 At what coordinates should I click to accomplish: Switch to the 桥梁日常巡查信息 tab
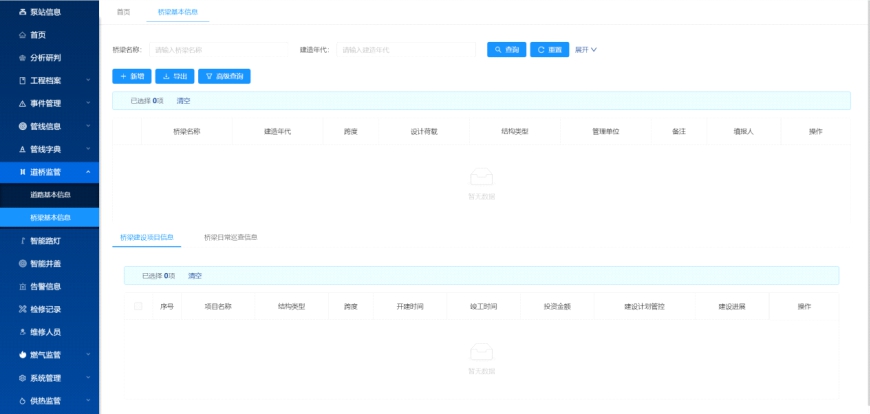point(230,238)
